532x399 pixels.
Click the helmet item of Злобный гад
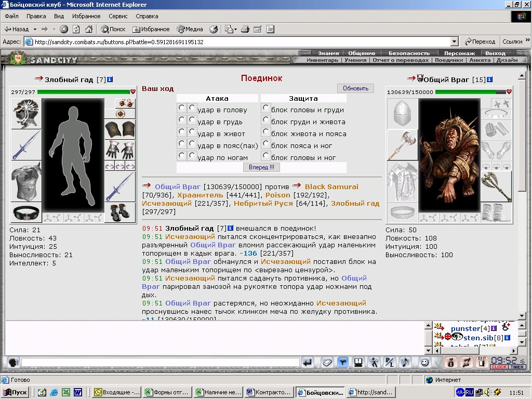[26, 114]
